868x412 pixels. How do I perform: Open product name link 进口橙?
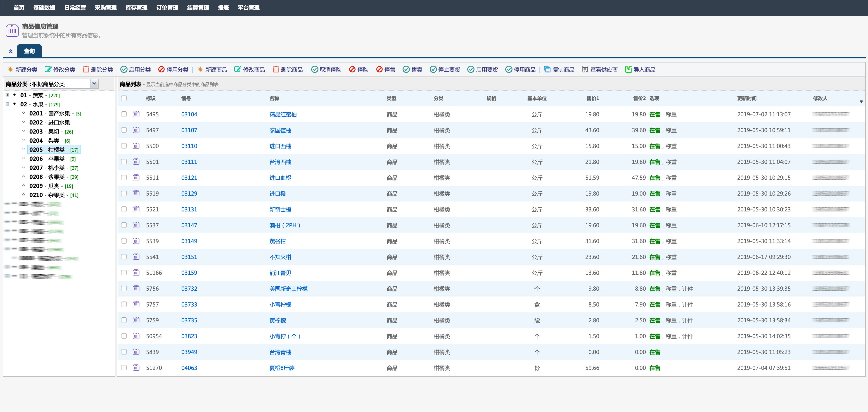277,194
